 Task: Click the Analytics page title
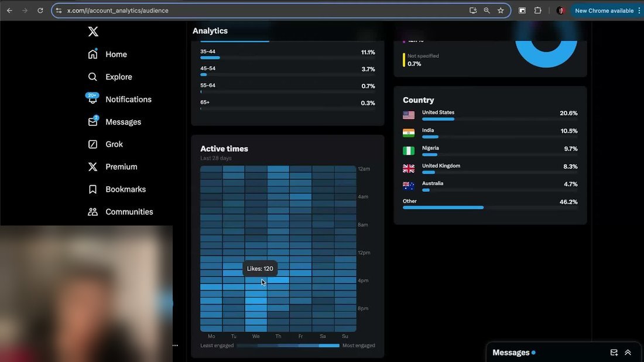[210, 31]
